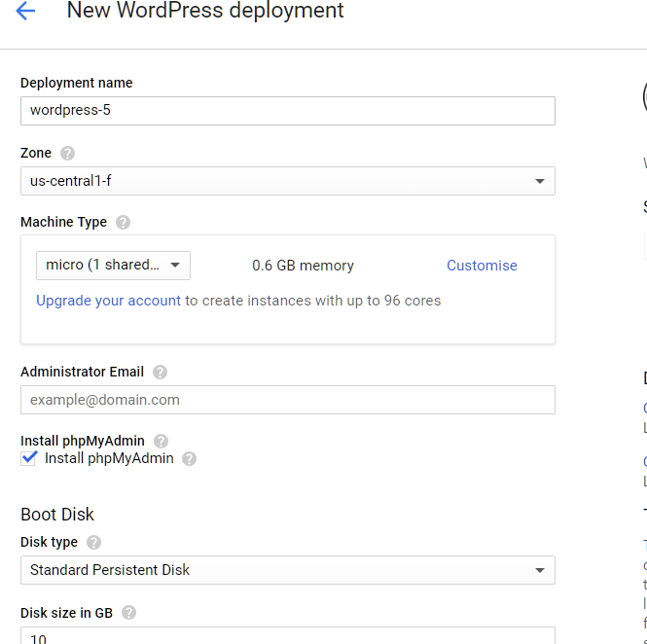This screenshot has width=647, height=644.
Task: Open help for Administrator Email
Action: tap(160, 372)
